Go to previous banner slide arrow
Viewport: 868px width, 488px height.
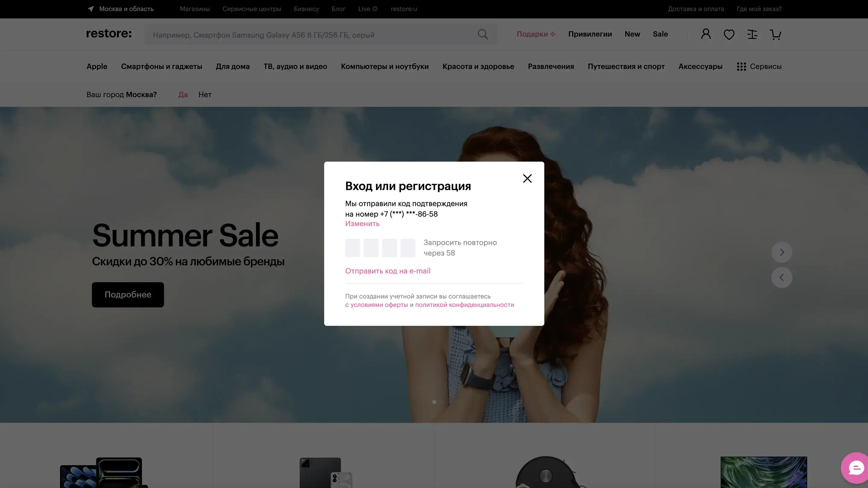(782, 277)
